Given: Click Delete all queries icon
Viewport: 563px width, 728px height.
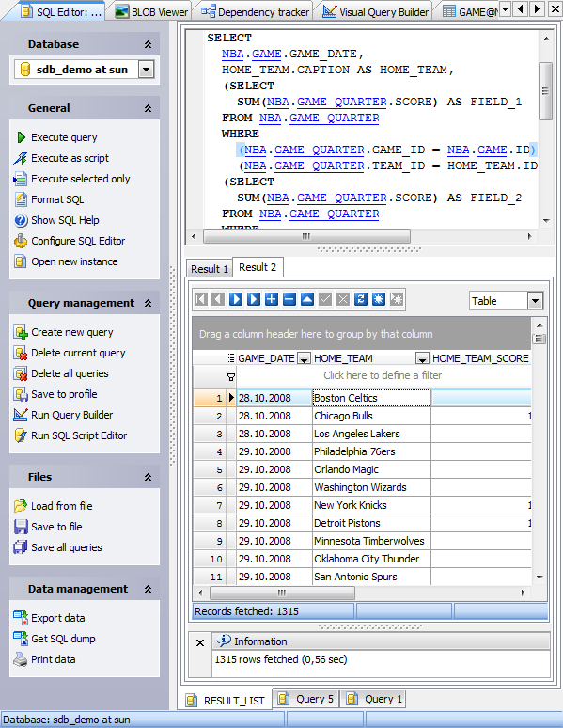Looking at the screenshot, I should pos(21,373).
